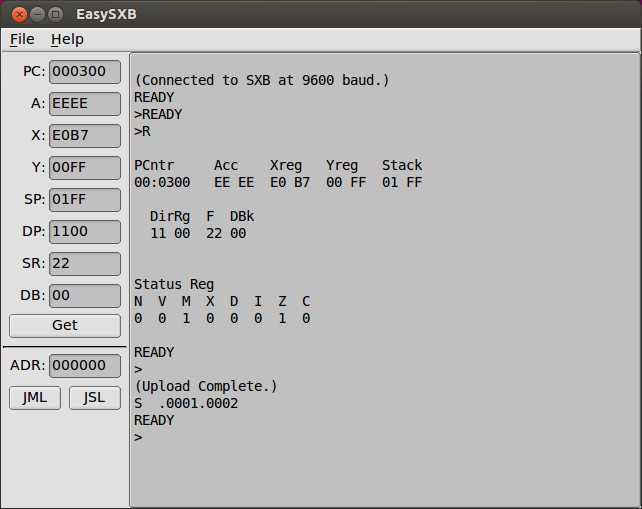Click the DB data bank field
The width and height of the screenshot is (642, 509).
point(84,296)
